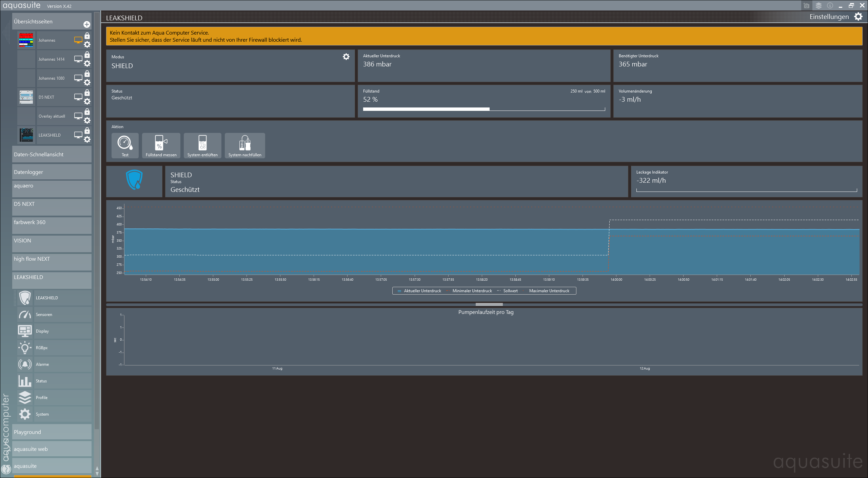Expand farbwerk 360 section
Viewport: 868px width, 478px height.
point(52,225)
